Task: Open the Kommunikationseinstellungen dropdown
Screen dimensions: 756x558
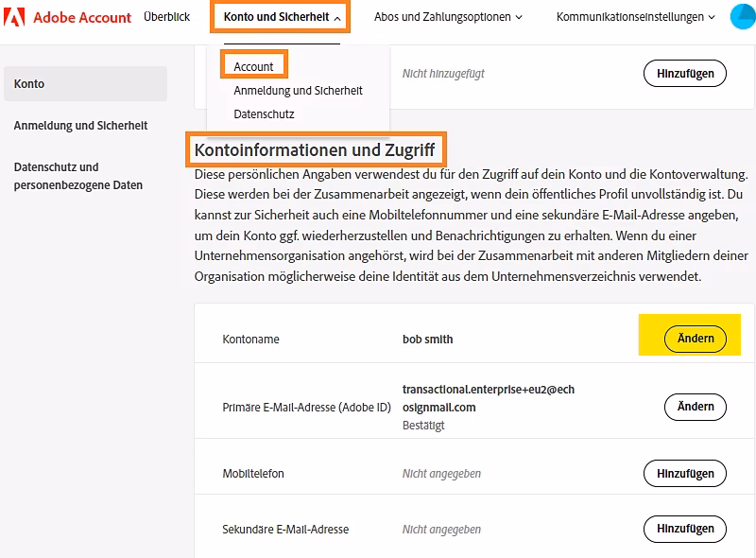Action: point(632,16)
